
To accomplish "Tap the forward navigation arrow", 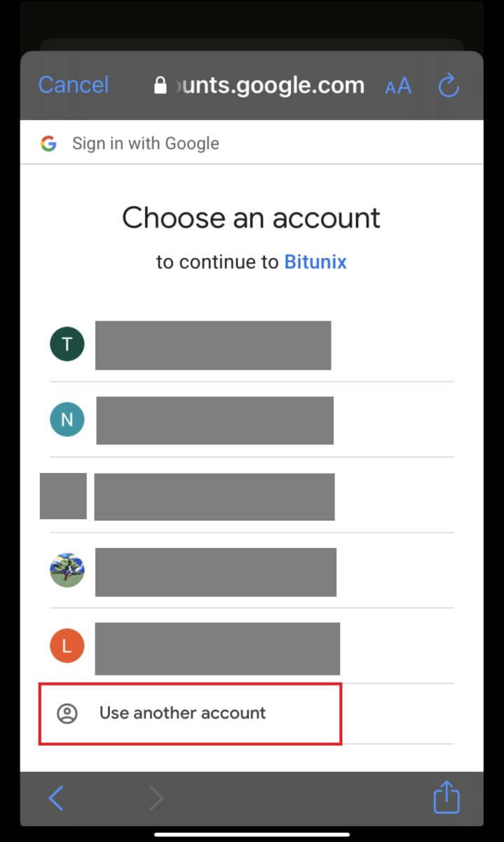I will (x=156, y=797).
